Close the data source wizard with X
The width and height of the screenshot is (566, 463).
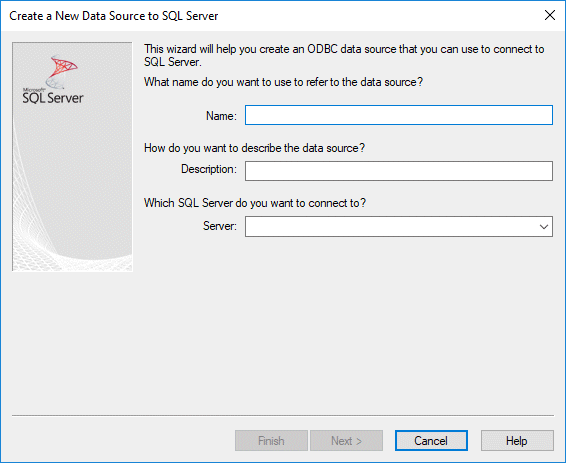coord(550,15)
